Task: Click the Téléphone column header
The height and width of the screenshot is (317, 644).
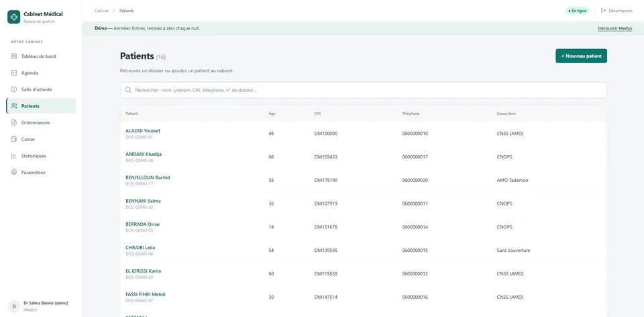Action: click(411, 114)
